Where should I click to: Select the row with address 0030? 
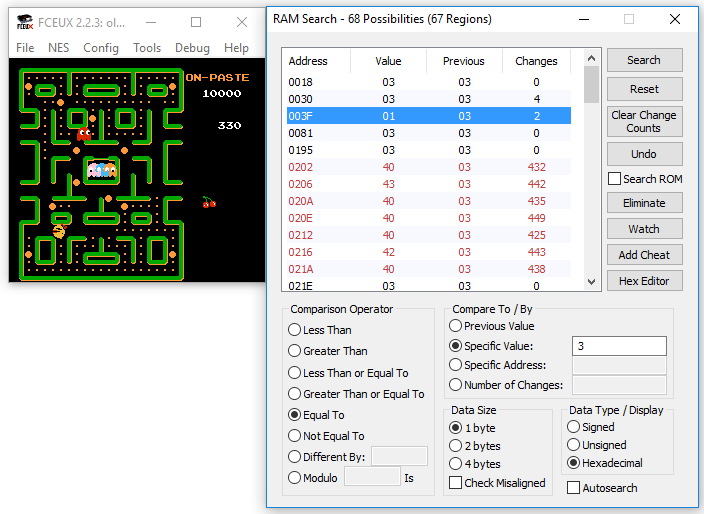tap(429, 99)
